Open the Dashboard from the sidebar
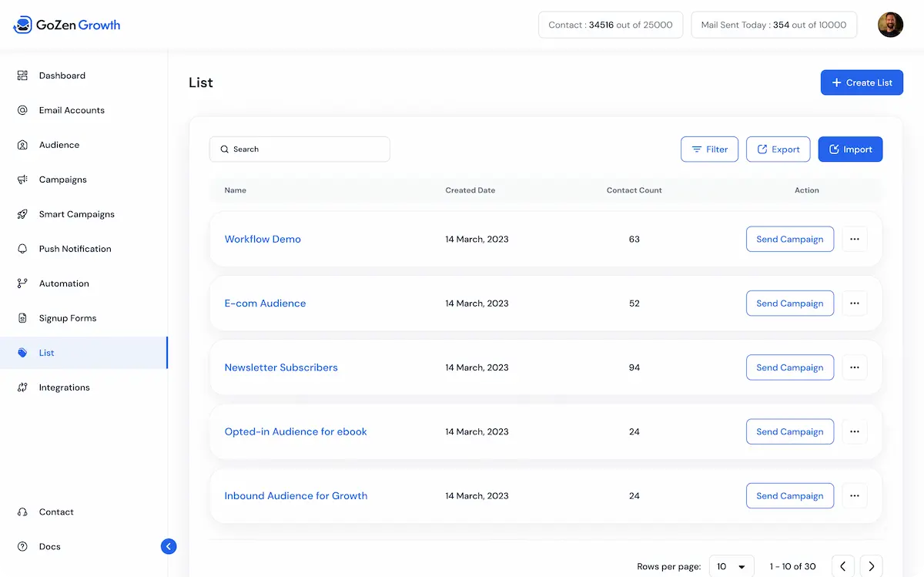The image size is (924, 577). [62, 75]
